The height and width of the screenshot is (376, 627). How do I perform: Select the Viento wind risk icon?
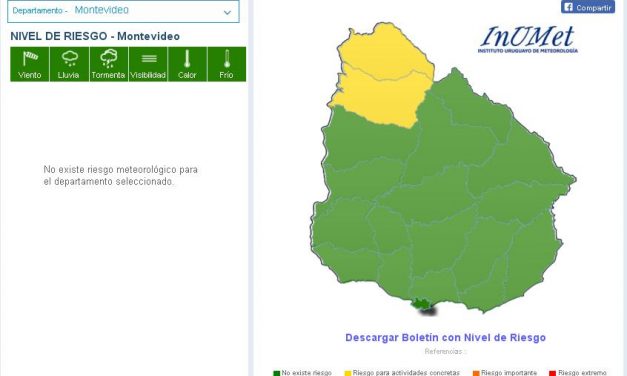pos(30,64)
